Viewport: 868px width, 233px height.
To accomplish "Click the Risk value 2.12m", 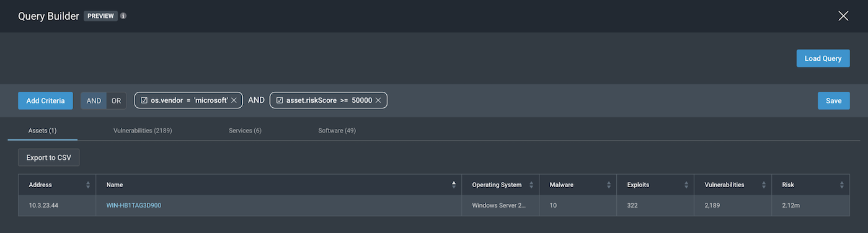I will [790, 205].
